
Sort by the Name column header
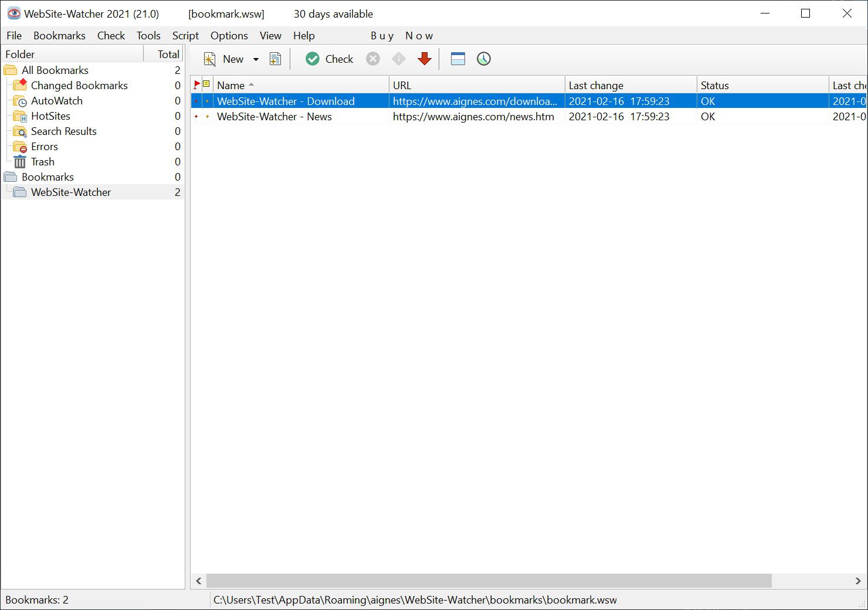click(301, 86)
